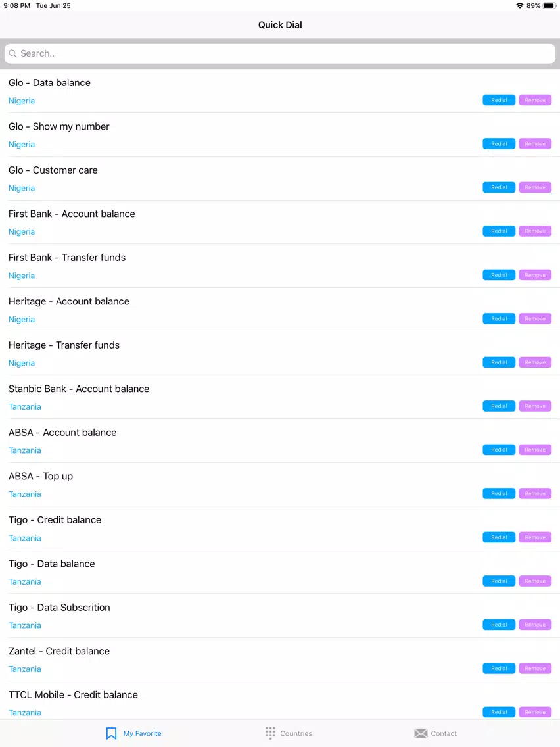Redial Glo - Customer care
Screen dimensions: 560x747
(499, 187)
